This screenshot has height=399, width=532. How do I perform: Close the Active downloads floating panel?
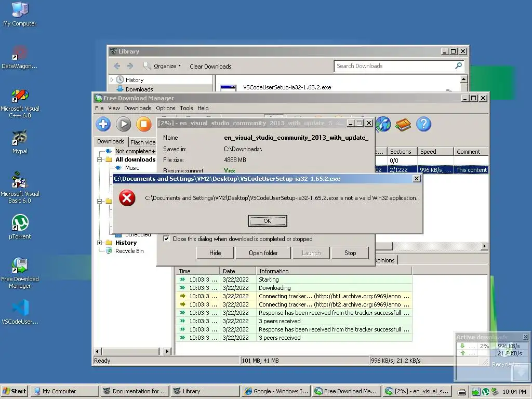(526, 337)
